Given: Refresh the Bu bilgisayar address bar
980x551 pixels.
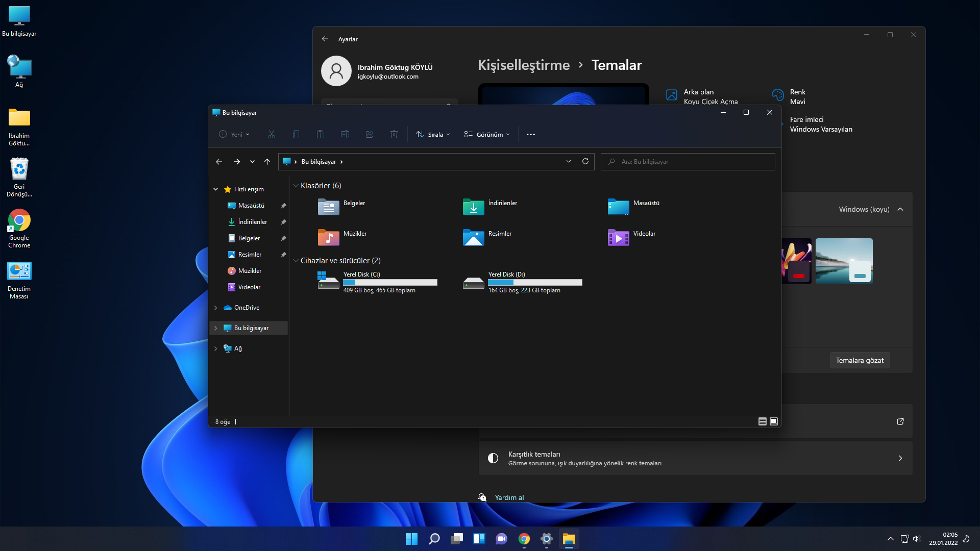Looking at the screenshot, I should 585,161.
